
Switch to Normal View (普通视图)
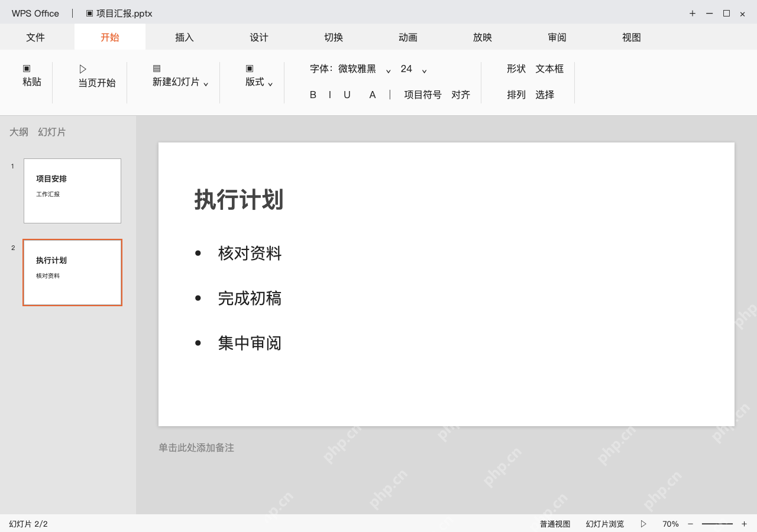[x=555, y=524]
